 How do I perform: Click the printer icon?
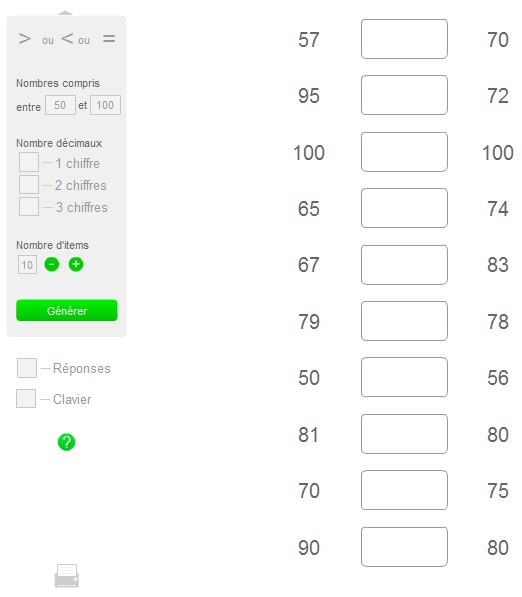pyautogui.click(x=67, y=575)
